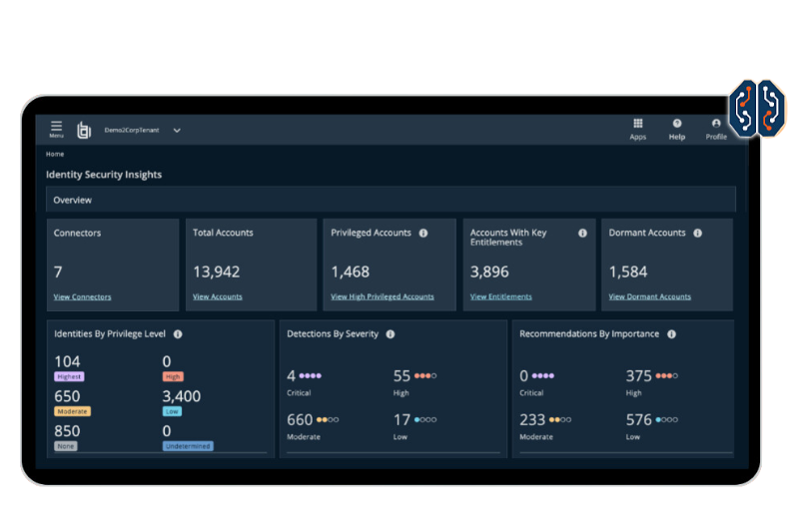
Task: Open the View Connectors link
Action: coord(82,296)
